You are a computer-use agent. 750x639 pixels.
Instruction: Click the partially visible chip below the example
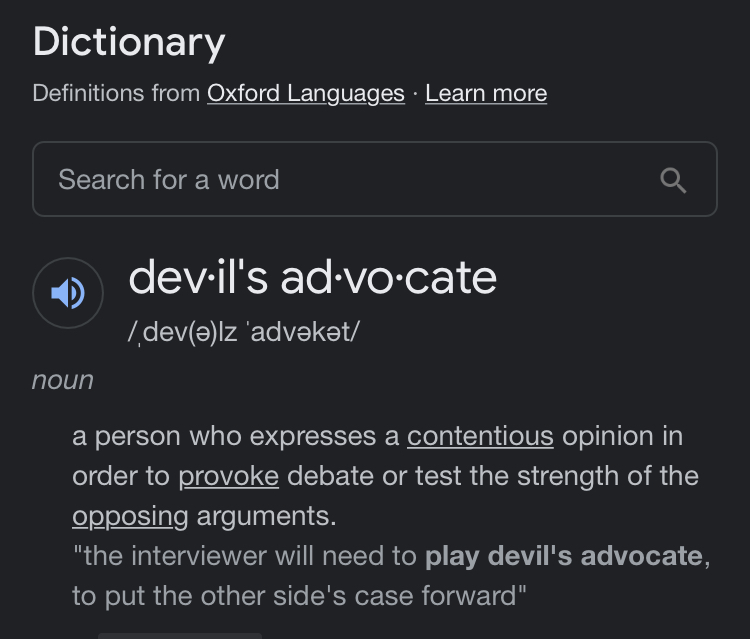[180, 636]
